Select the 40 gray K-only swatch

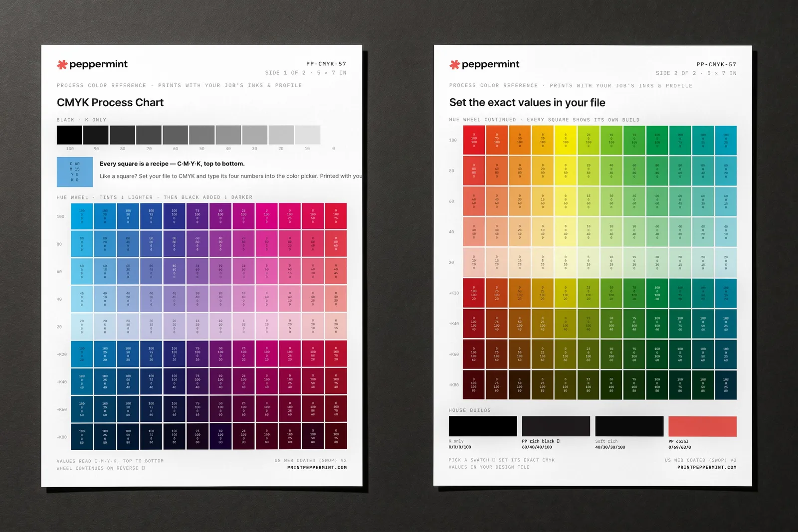[x=228, y=135]
